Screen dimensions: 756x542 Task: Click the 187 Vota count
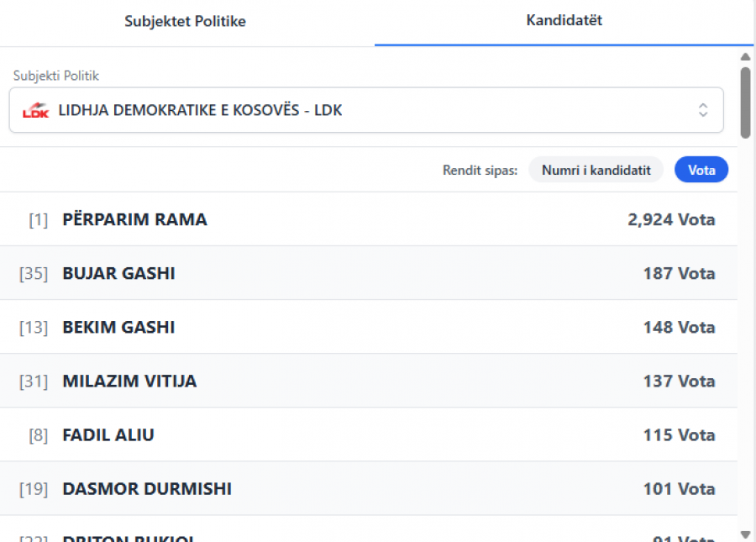click(679, 273)
